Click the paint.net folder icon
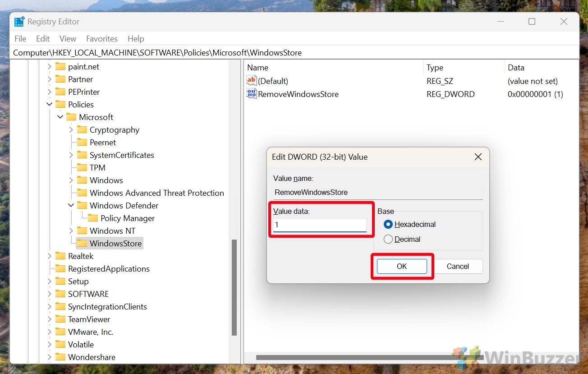The image size is (588, 374). point(60,66)
